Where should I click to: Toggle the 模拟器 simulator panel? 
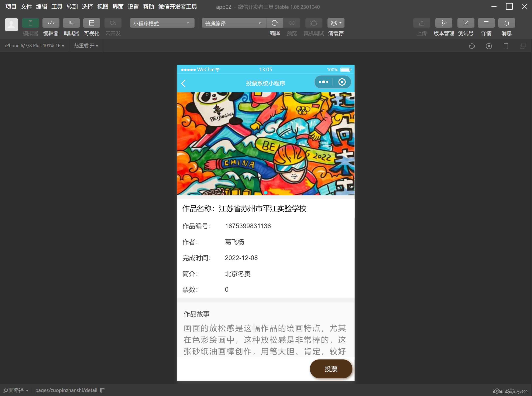click(x=30, y=23)
